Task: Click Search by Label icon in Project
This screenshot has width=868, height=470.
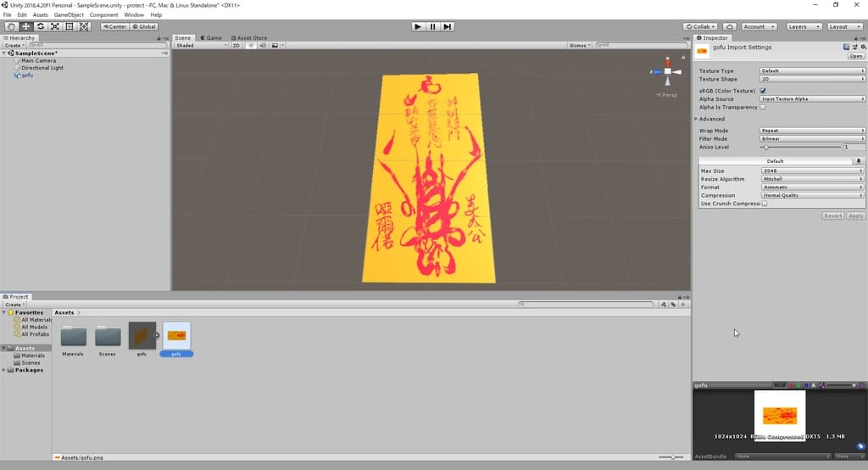Action: (673, 305)
